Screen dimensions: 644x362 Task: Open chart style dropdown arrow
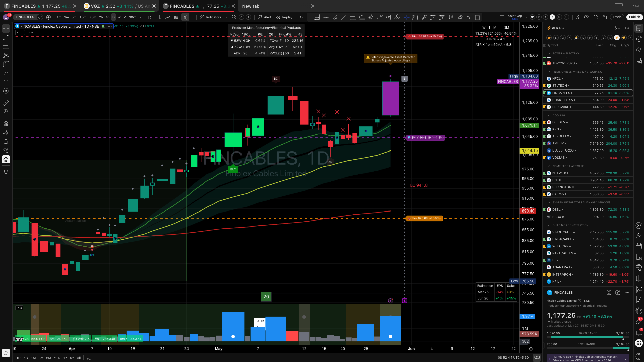(x=193, y=17)
